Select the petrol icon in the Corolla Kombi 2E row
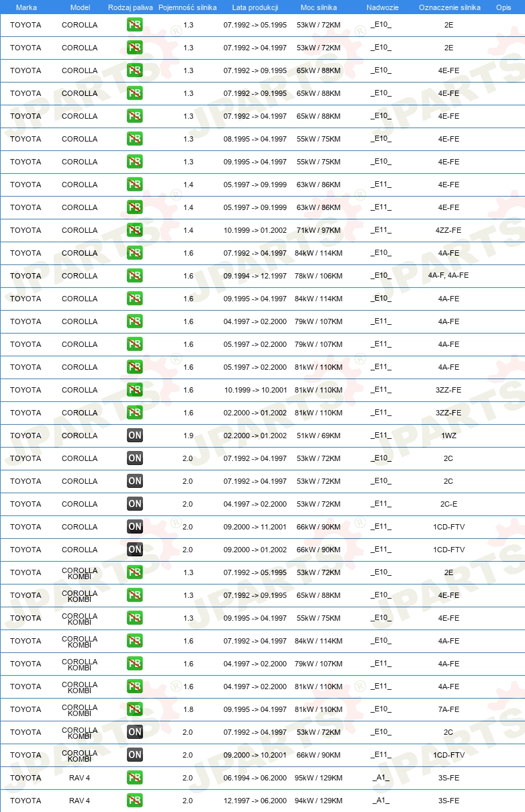 [135, 572]
